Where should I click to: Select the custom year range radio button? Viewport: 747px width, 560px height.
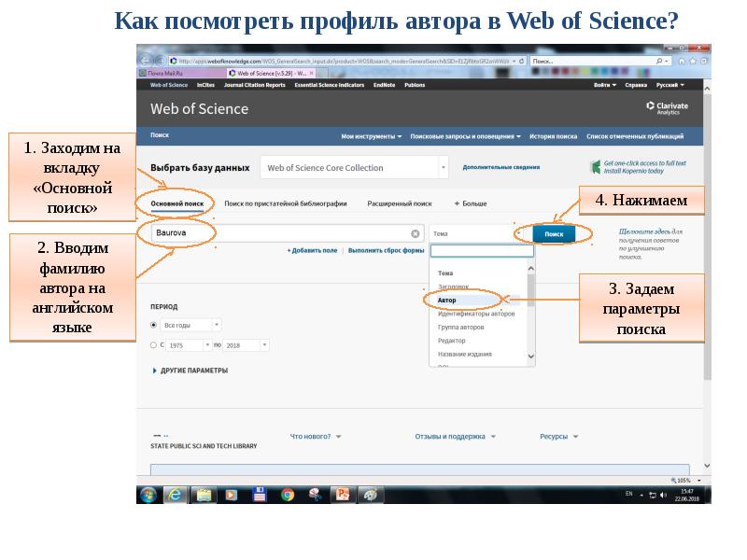point(154,344)
